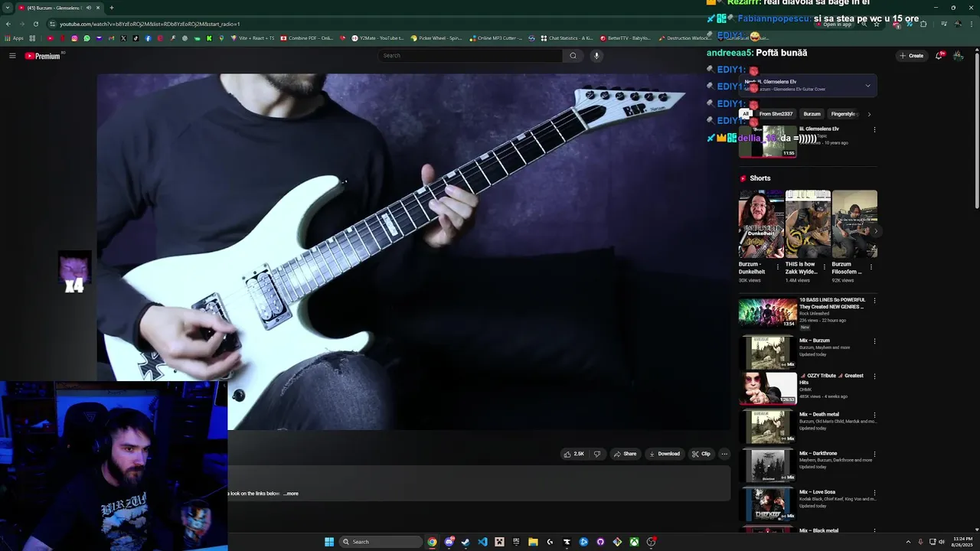Open Glemselens Elv 11:55 video thumbnail
Screen dimensions: 980x551
768,141
